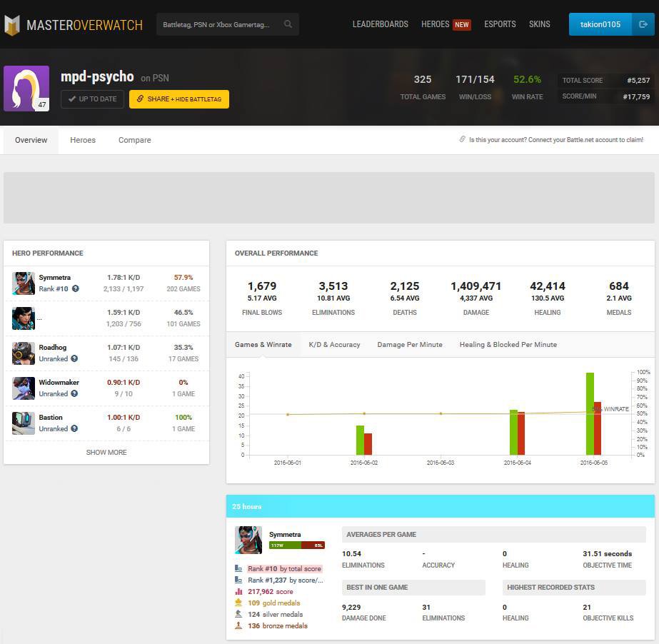The height and width of the screenshot is (644, 659).
Task: Click the Widowmaker hero name
Action: 59,382
